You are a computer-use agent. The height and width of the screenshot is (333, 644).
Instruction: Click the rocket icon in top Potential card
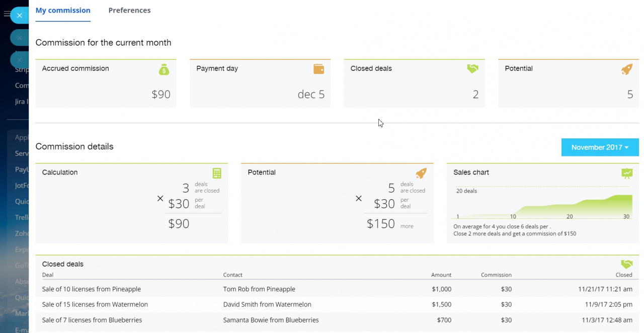(627, 69)
